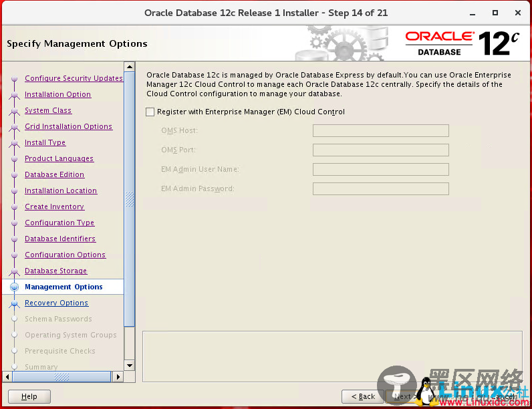
Task: Open Product Languages step
Action: 59,158
